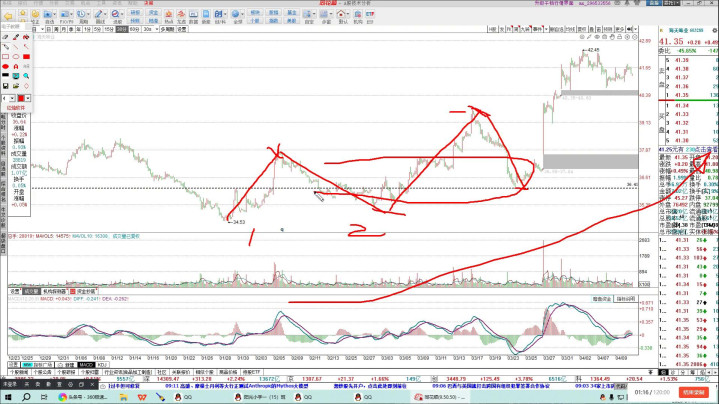This screenshot has width=719, height=404.
Task: Click the magnifier tool in drawing palette
Action: pos(26,76)
